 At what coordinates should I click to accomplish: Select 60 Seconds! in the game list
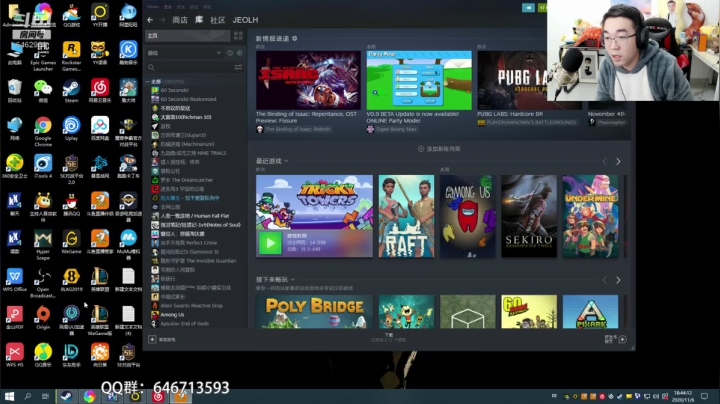point(174,90)
